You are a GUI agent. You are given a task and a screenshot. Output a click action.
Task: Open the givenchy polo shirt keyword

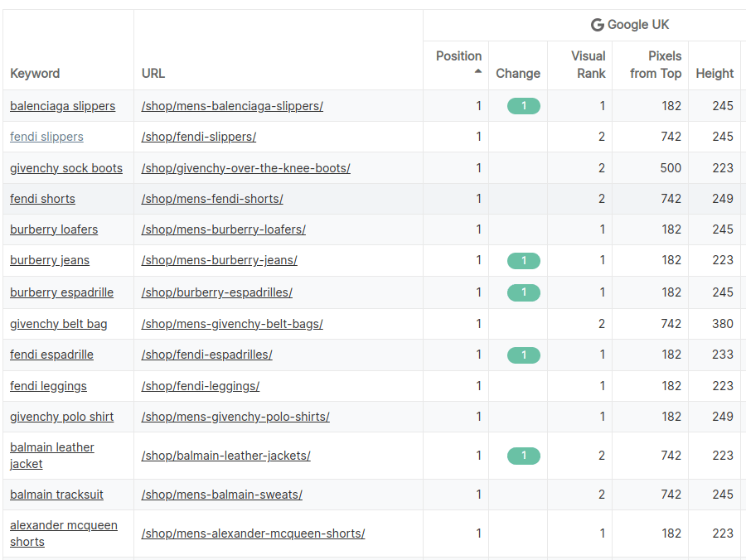coord(62,417)
